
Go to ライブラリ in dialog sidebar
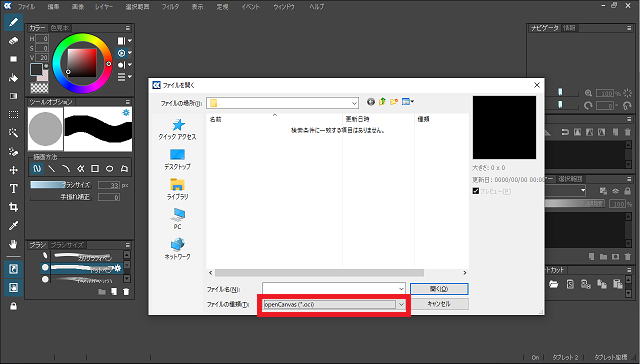[x=178, y=189]
